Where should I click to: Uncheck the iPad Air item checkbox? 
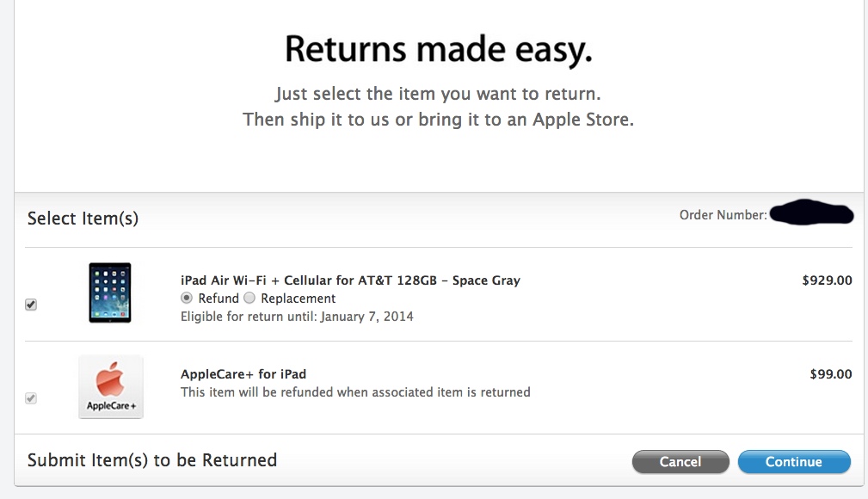[31, 305]
